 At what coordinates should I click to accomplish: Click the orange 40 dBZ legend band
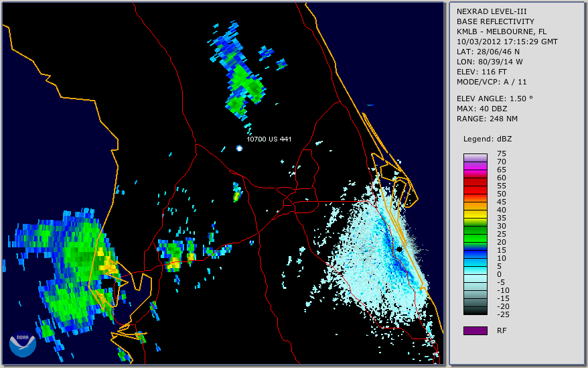475,206
